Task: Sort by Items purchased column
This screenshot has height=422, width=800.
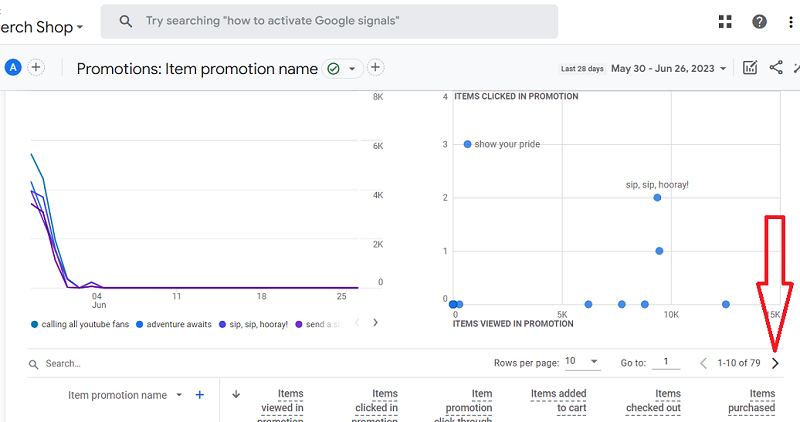Action: pos(752,401)
